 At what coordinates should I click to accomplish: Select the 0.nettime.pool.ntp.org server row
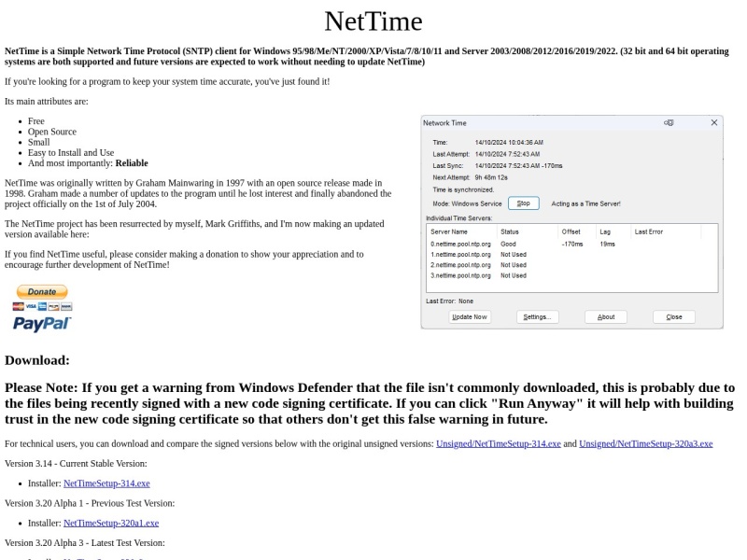coord(571,244)
